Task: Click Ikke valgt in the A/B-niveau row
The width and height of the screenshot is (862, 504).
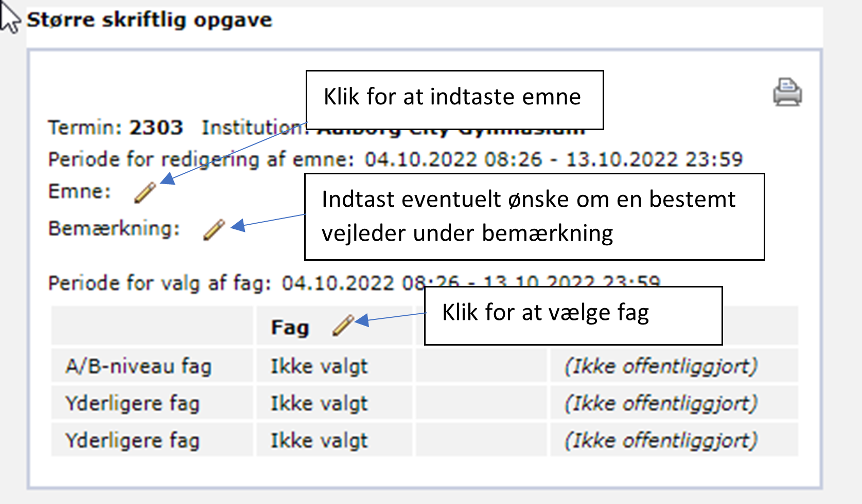Action: [319, 366]
